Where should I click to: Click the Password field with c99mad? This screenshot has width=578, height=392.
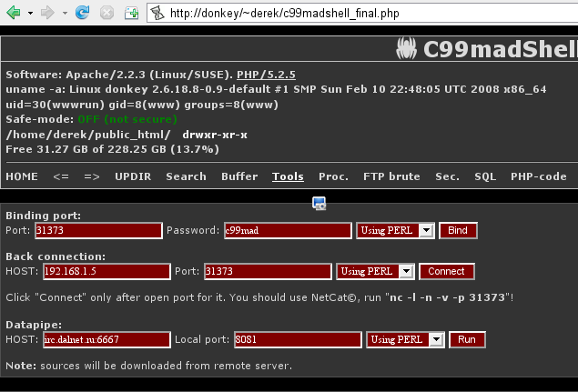click(288, 231)
